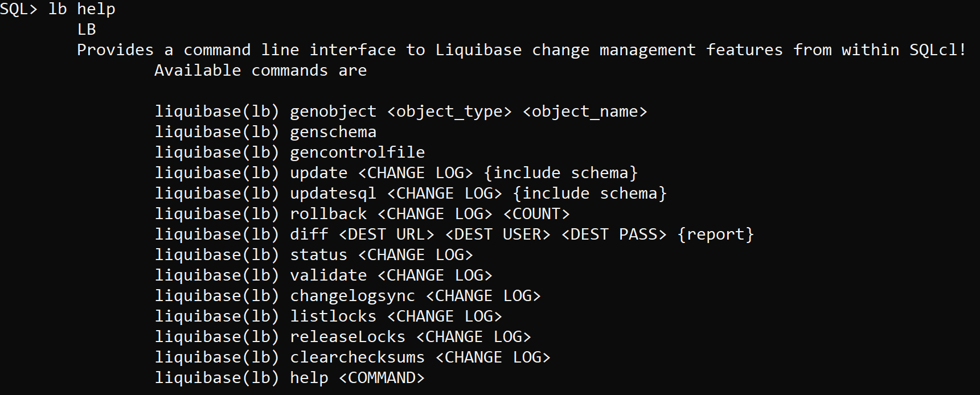Screen dimensions: 980x395
Task: Click the 'validate' command word
Action: (x=329, y=275)
